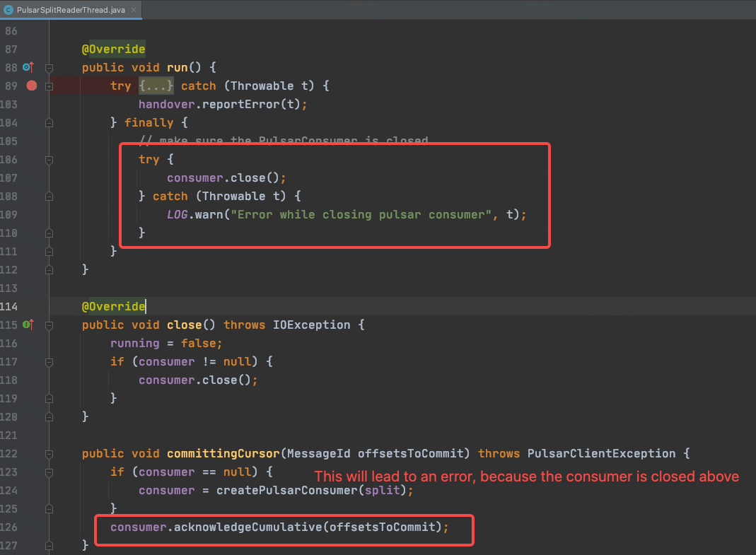Image resolution: width=756 pixels, height=555 pixels.
Task: Click line number 121 in the gutter
Action: tap(8, 436)
